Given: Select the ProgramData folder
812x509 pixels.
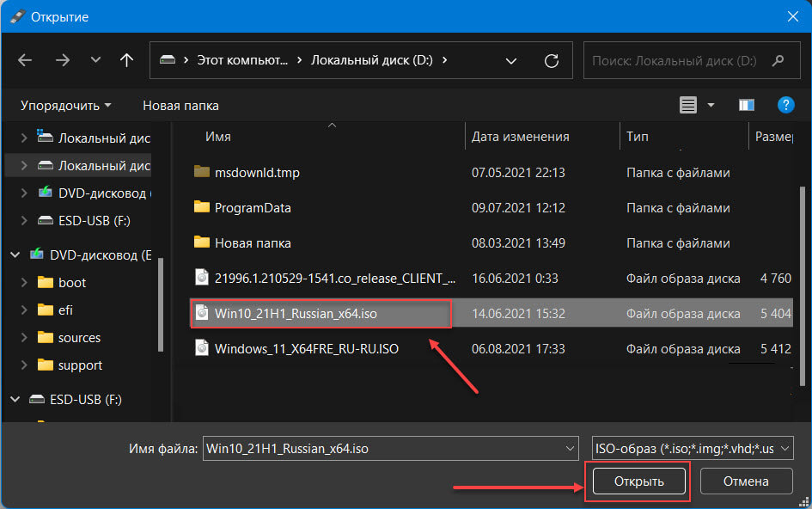Looking at the screenshot, I should [253, 208].
